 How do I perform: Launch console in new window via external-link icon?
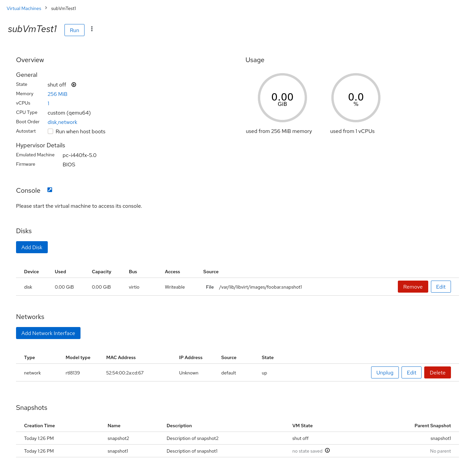tap(49, 190)
